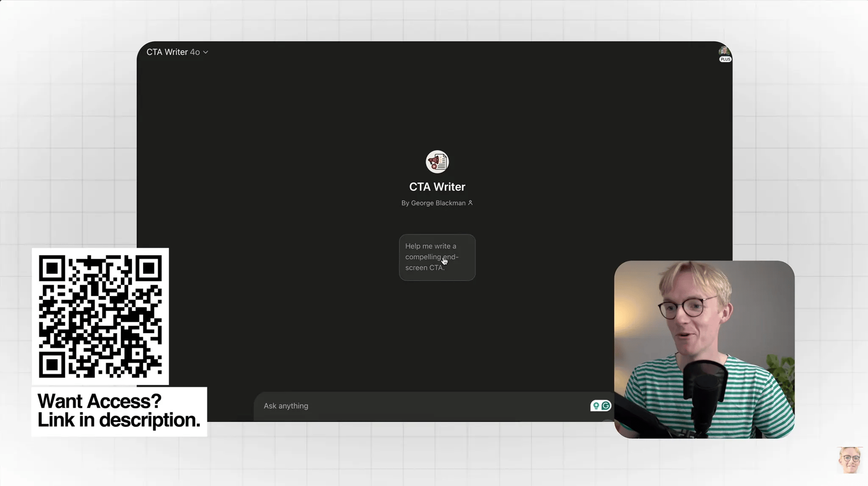Click the person icon beside George Blackman
The height and width of the screenshot is (486, 868).
coord(470,203)
